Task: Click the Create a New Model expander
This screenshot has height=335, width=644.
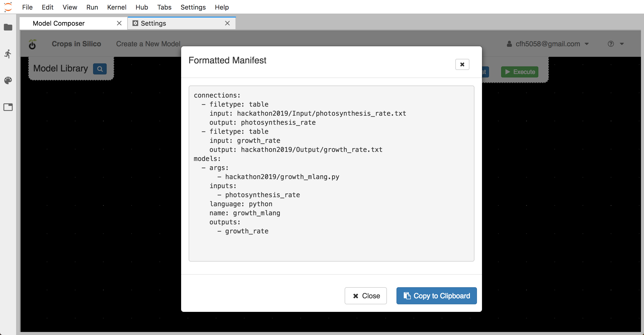Action: [148, 44]
